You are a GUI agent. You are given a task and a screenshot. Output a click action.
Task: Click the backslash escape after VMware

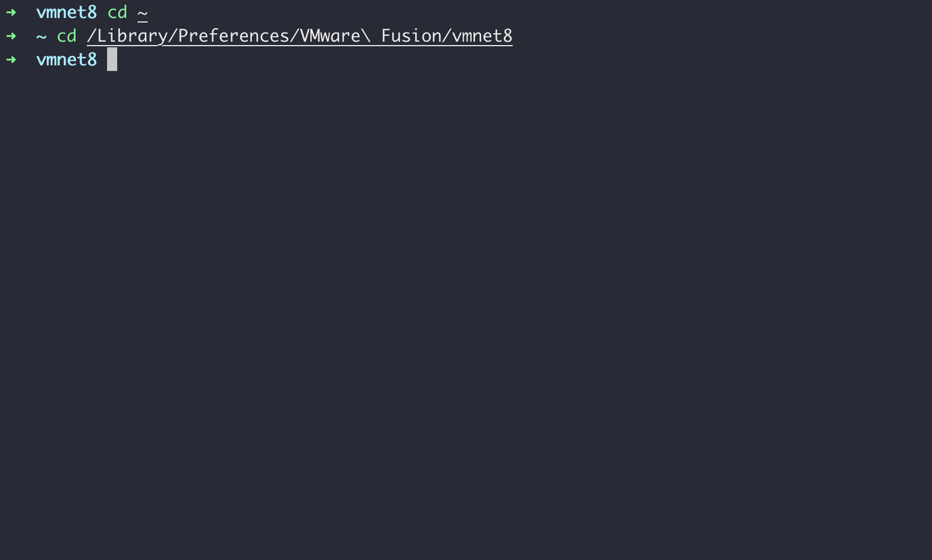366,36
